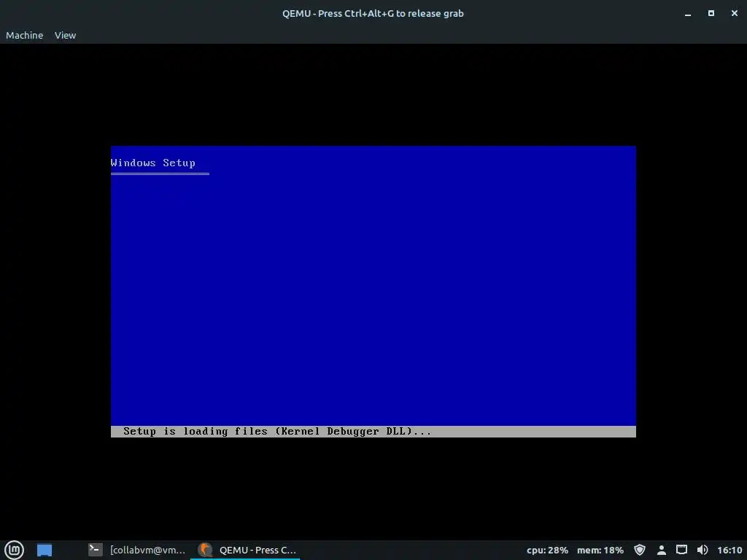The height and width of the screenshot is (560, 747).
Task: Open the volume speaker tray icon
Action: tap(703, 550)
